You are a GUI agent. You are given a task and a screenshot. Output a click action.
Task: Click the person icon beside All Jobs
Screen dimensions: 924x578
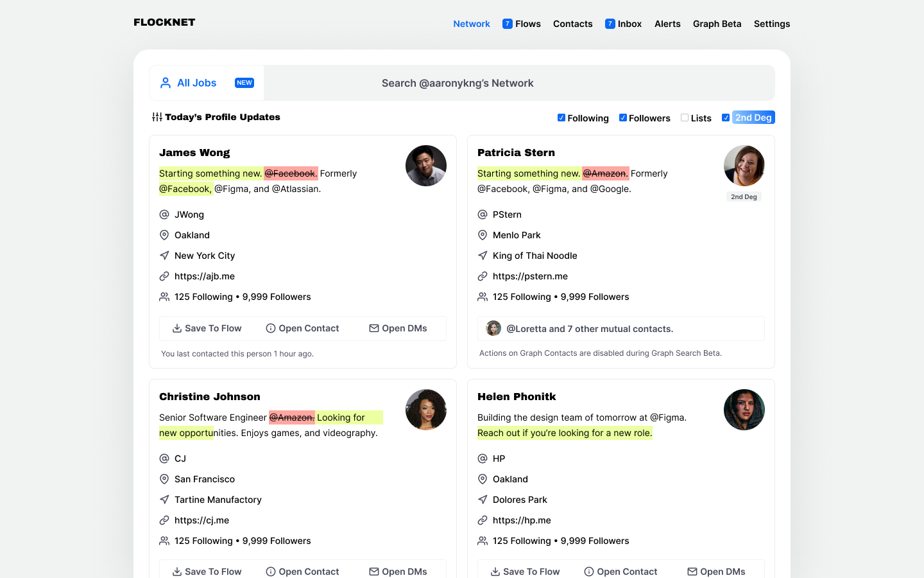166,83
